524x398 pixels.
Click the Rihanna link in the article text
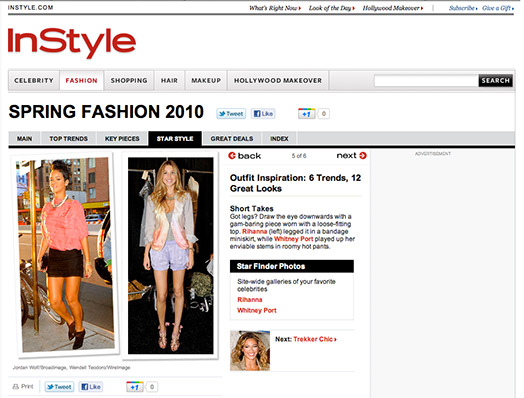pyautogui.click(x=254, y=231)
